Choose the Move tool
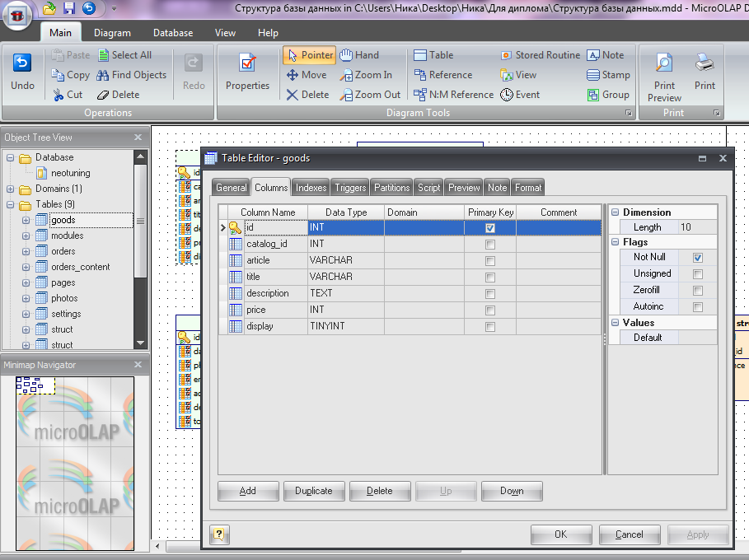This screenshot has width=749, height=560. [x=307, y=75]
